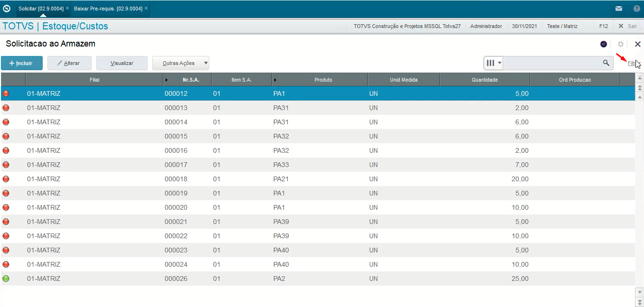Expand the Outras Ações dropdown

205,63
